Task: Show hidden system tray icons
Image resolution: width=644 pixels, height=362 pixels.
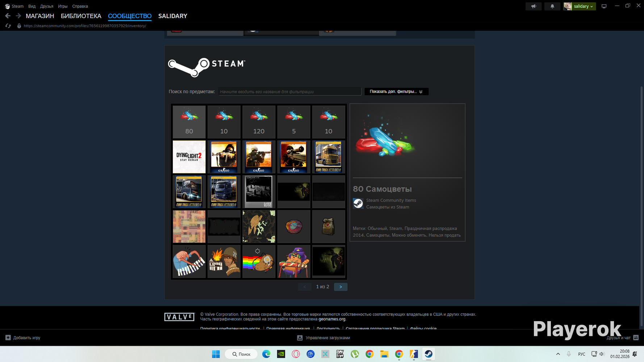Action: click(558, 354)
